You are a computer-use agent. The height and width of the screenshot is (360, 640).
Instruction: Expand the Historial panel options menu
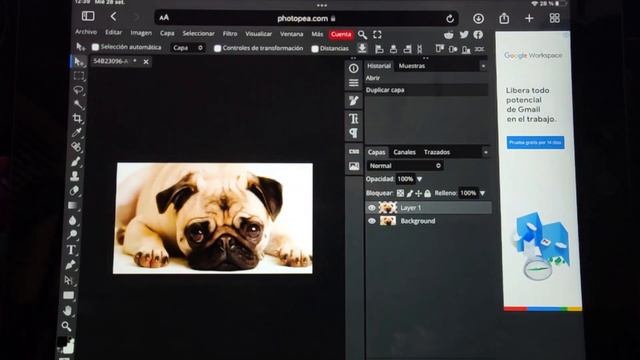(483, 66)
